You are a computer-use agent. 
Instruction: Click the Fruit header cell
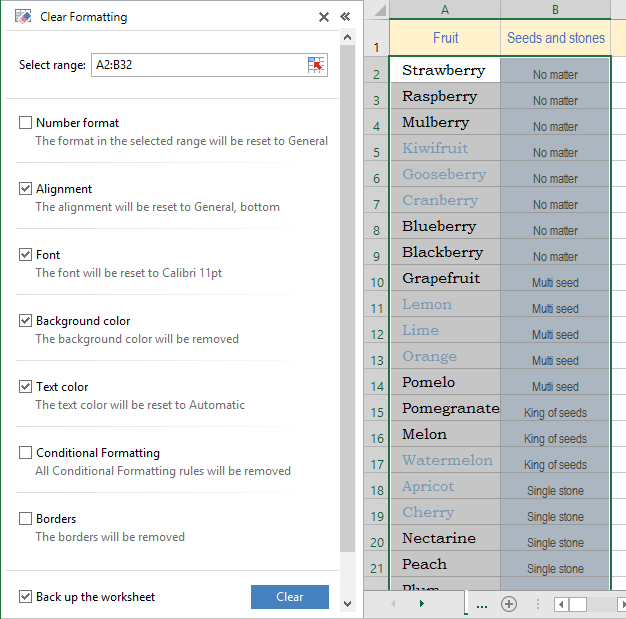tap(445, 38)
